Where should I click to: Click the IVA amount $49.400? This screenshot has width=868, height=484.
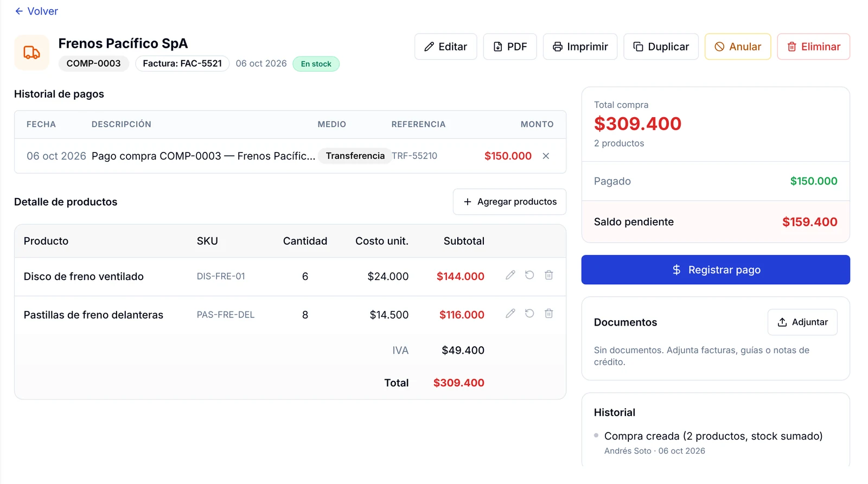463,351
